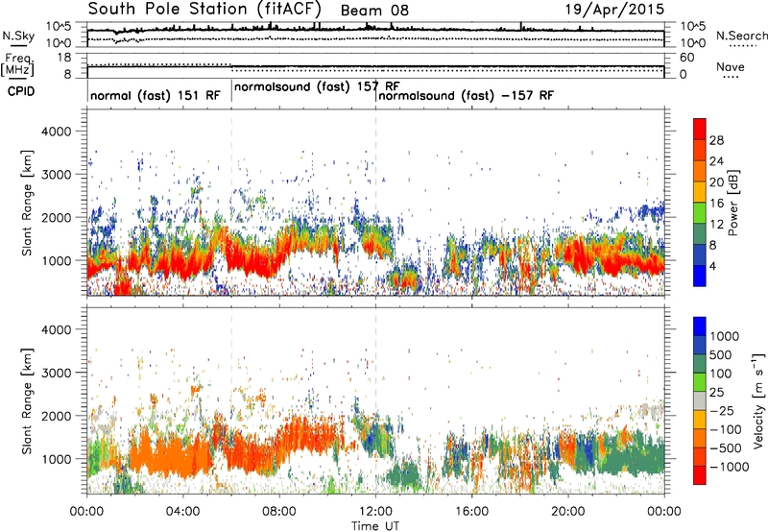Click the 'Slant Range [km]' label of the power panel
The width and height of the screenshot is (768, 532).
27,203
